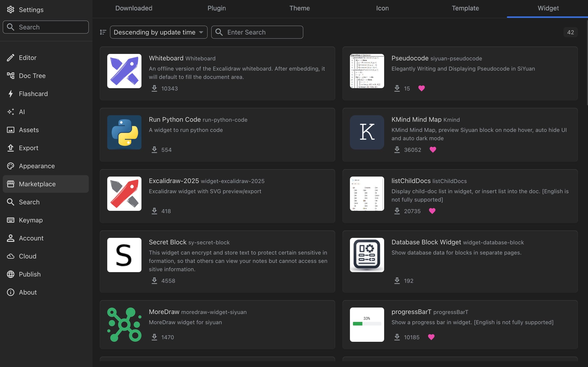Click the heart icon on listChildDocs
Viewport: 588px width, 367px height.
click(x=432, y=211)
